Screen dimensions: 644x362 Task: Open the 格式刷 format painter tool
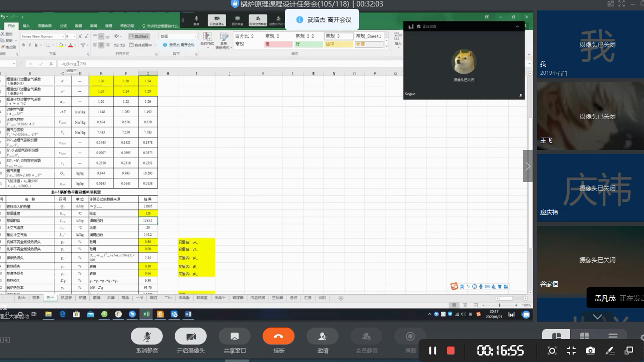coord(8,47)
